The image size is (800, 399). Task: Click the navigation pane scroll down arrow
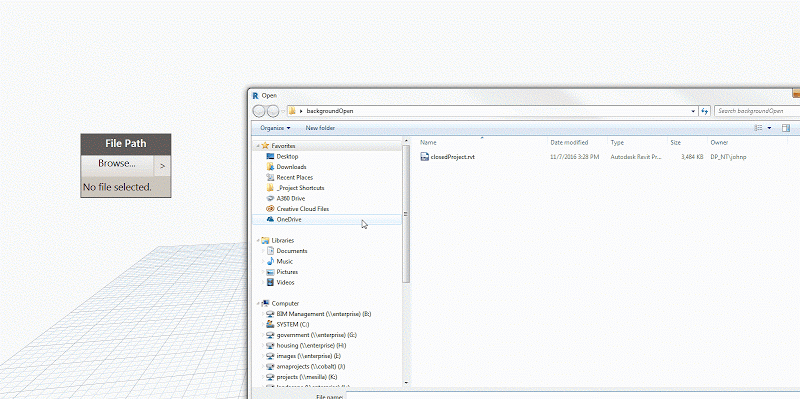406,383
